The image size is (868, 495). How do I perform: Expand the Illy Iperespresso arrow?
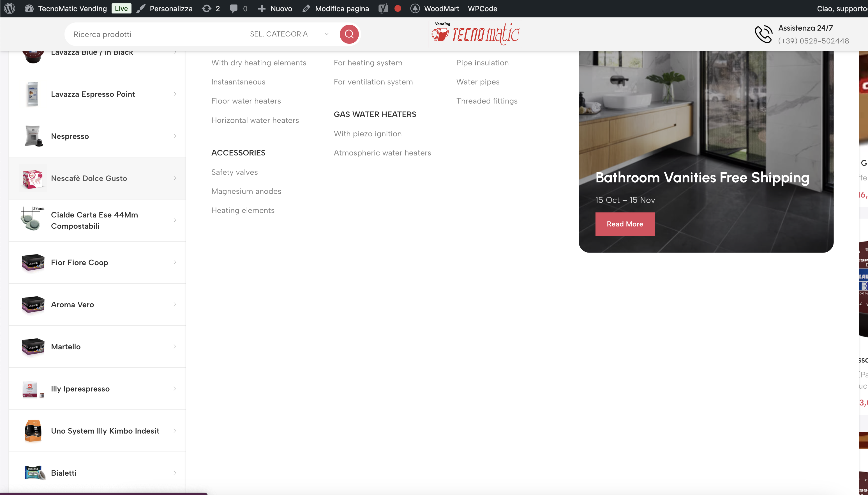coord(175,389)
